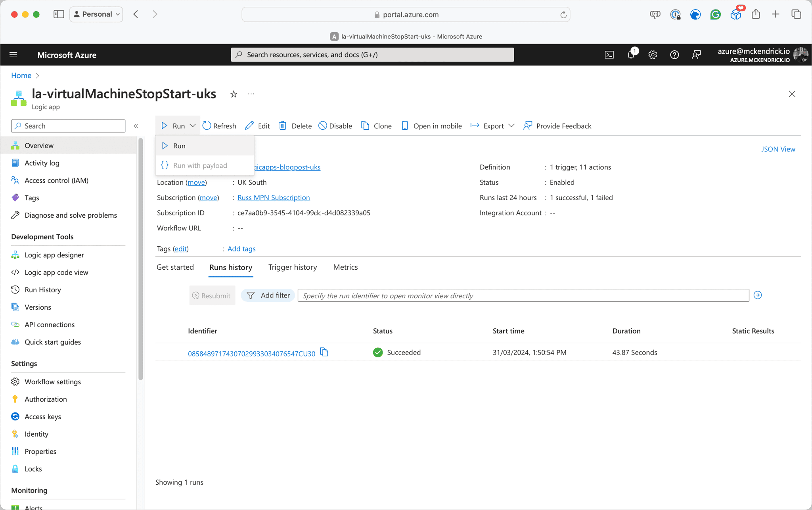Viewport: 812px width, 510px height.
Task: Click the Delete trash icon
Action: click(283, 126)
